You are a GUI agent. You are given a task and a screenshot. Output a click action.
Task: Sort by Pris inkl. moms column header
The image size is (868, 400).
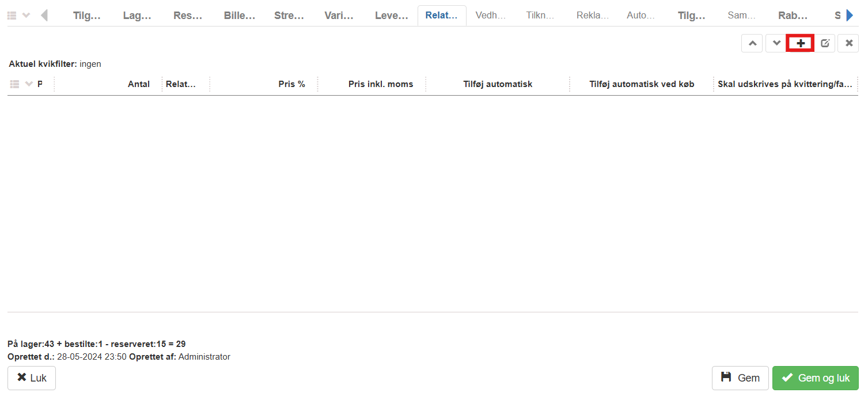coord(381,84)
